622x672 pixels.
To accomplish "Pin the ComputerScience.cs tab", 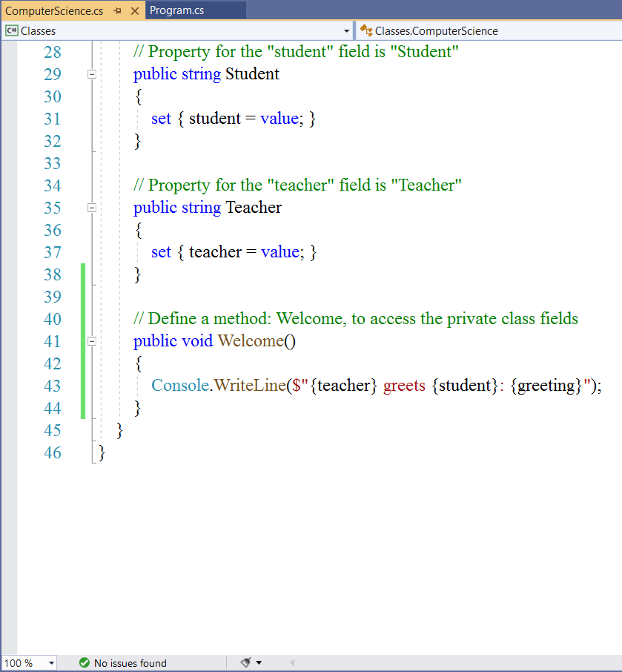I will coord(118,11).
